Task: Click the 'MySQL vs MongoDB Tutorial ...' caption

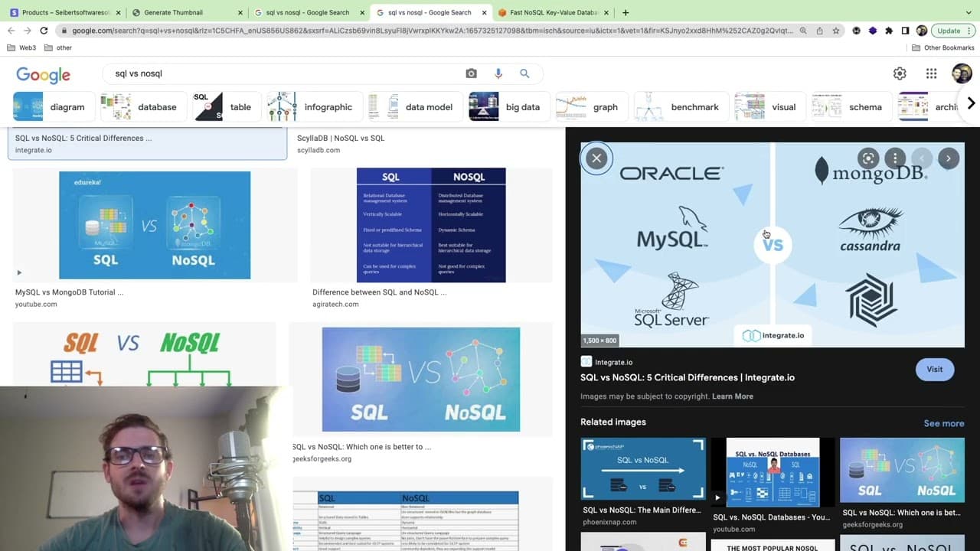Action: pyautogui.click(x=69, y=292)
